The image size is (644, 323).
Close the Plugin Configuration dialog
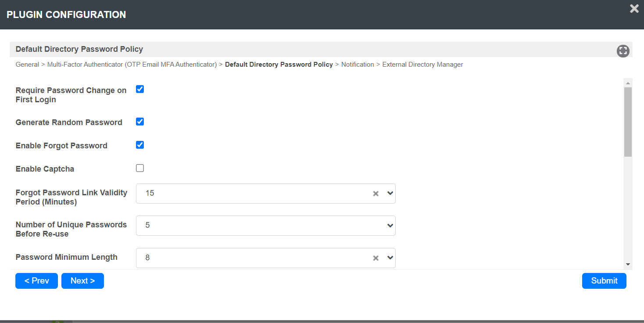(x=634, y=9)
